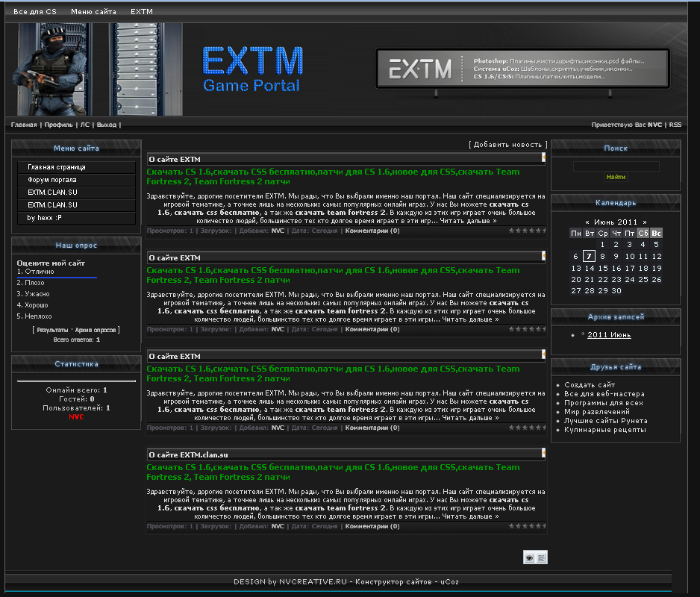Click the poll question 'Оцените мой сайт'

pyautogui.click(x=51, y=263)
